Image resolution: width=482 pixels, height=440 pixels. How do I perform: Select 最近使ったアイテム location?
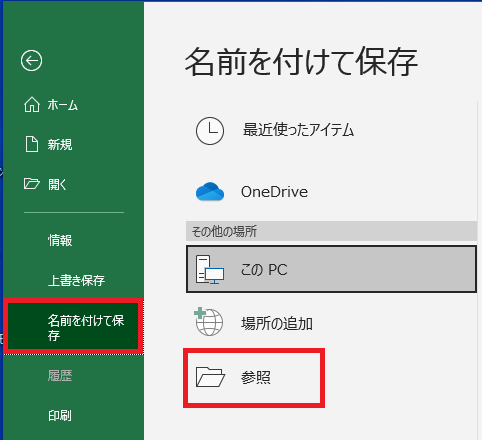pos(331,130)
